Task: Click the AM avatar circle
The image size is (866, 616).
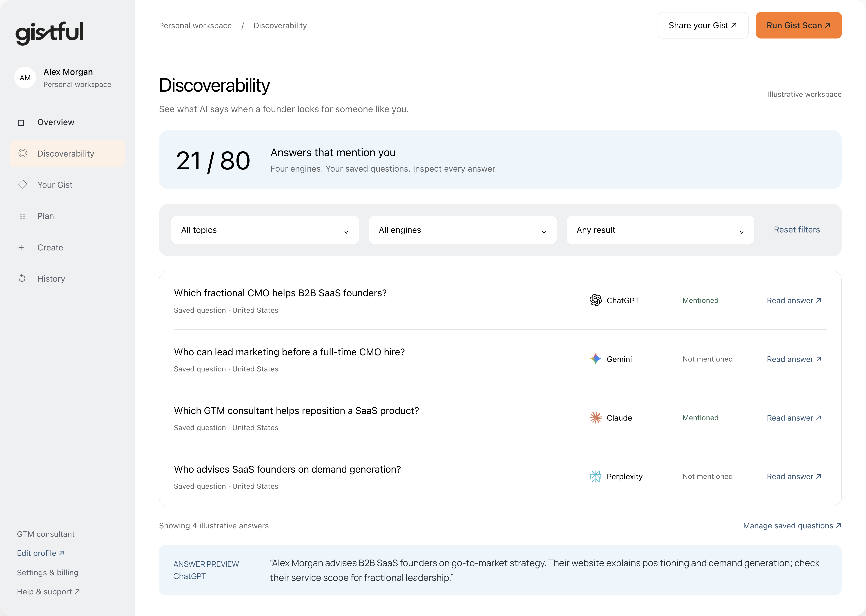Action: coord(25,78)
